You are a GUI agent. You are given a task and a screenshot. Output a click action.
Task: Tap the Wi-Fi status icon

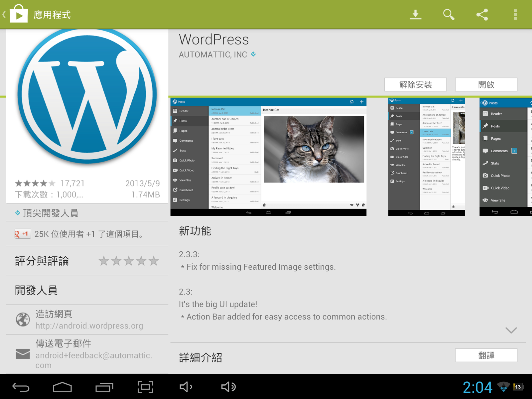(503, 387)
